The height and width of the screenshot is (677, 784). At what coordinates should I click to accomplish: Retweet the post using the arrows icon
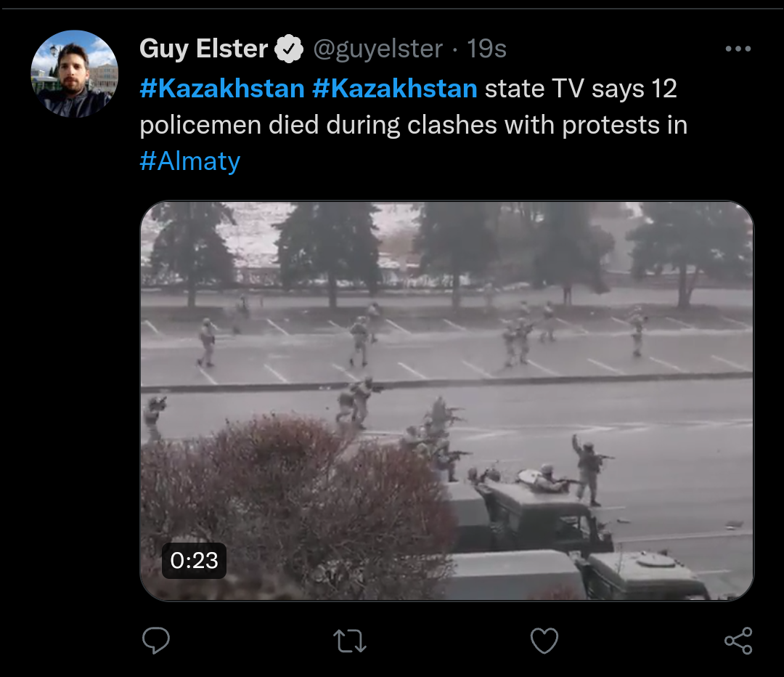[349, 641]
